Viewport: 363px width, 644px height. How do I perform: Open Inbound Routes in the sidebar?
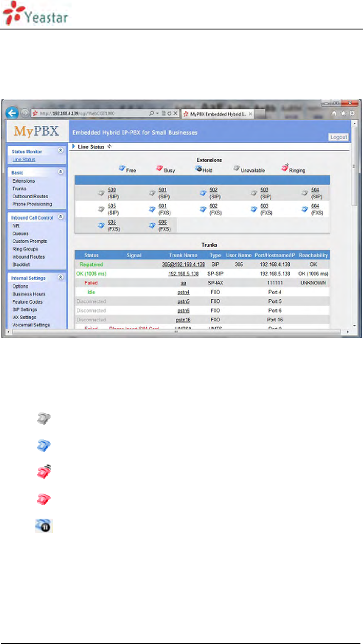click(x=29, y=257)
